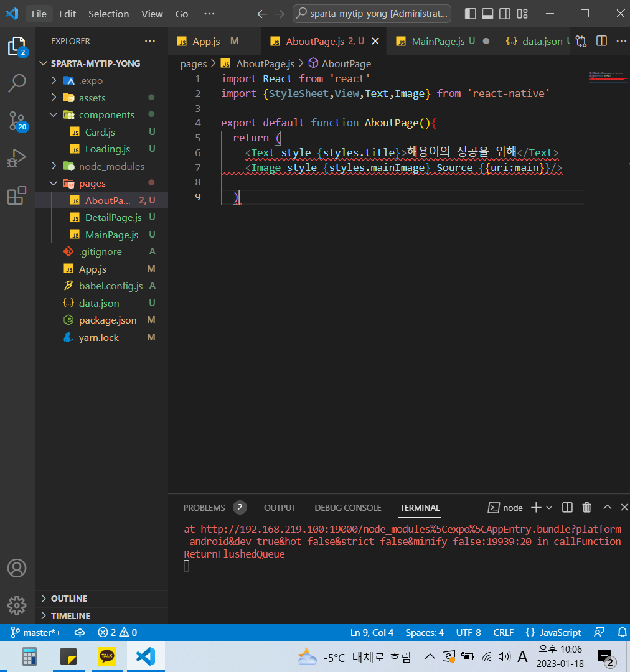The image size is (630, 672).
Task: Open the Edit menu
Action: 67,14
